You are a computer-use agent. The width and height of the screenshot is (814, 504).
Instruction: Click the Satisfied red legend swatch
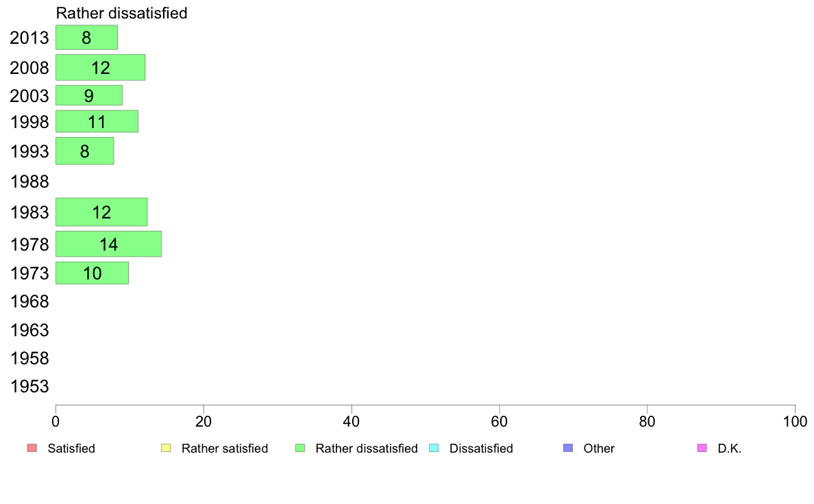pos(32,448)
